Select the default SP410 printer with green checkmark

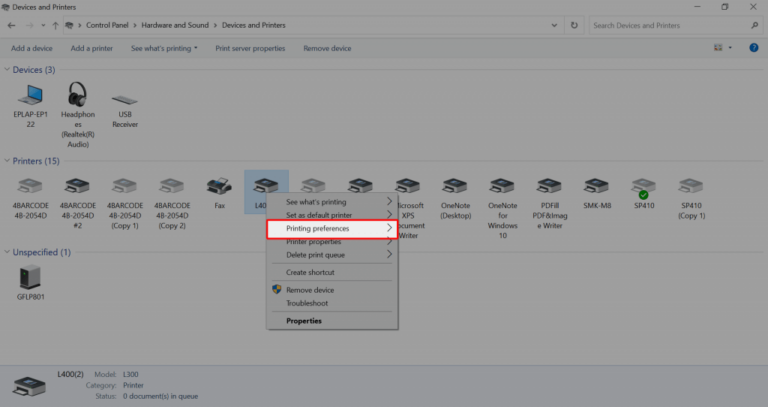tap(643, 187)
